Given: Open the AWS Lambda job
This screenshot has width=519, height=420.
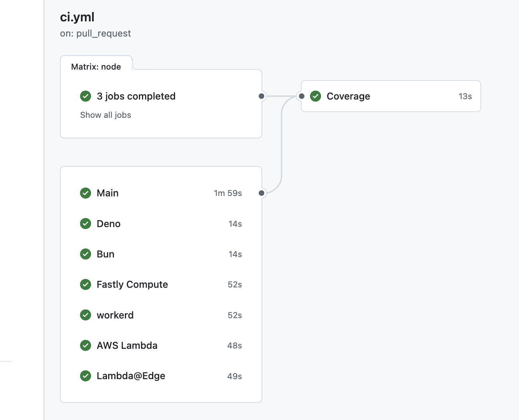Looking at the screenshot, I should click(127, 345).
